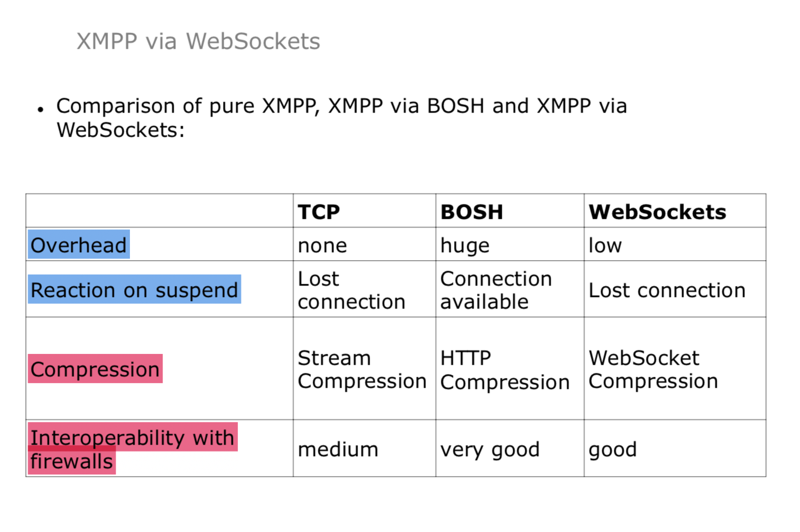The width and height of the screenshot is (800, 532).
Task: Select the BOSH column header
Action: pos(471,212)
